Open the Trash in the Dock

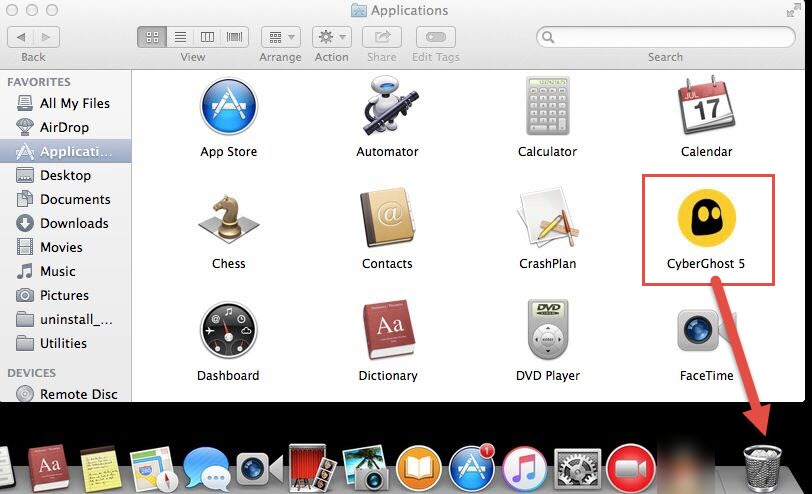pos(762,467)
